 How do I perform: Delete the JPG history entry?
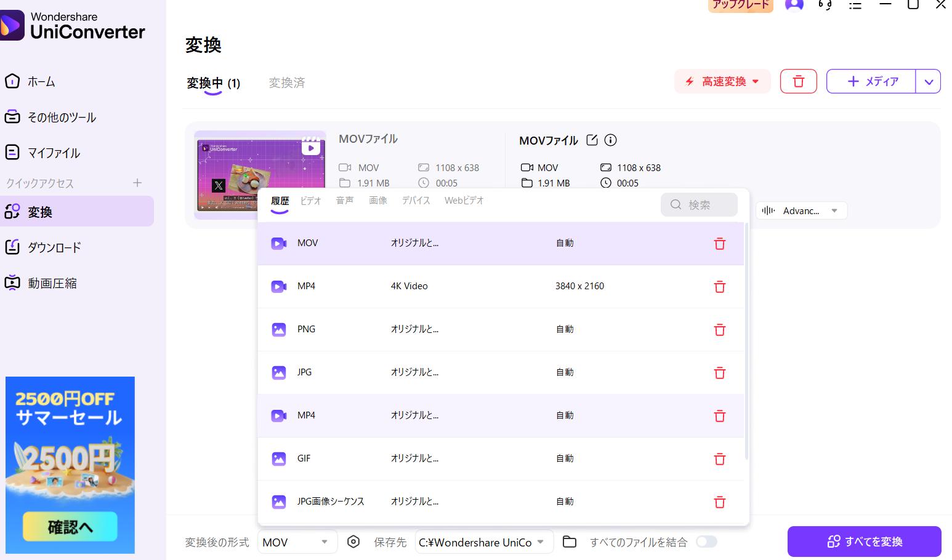click(x=719, y=373)
